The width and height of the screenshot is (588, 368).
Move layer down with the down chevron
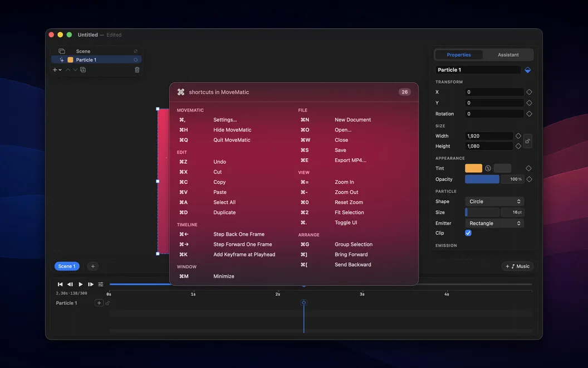click(x=75, y=70)
